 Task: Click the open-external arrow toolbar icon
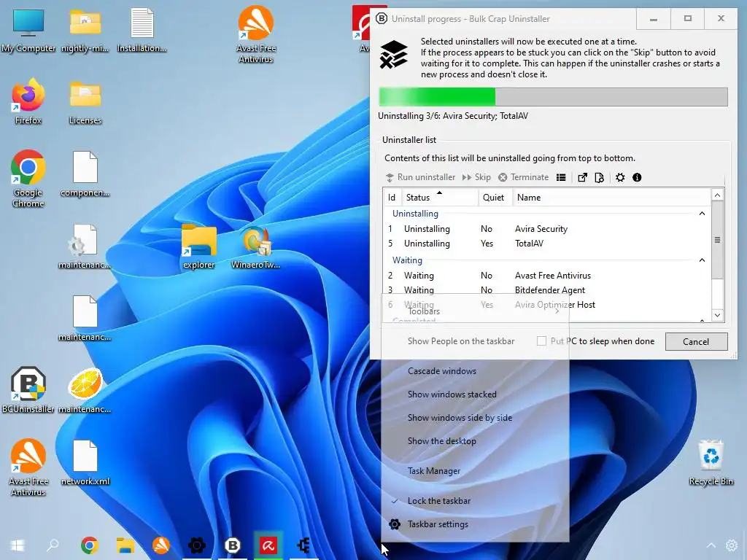point(582,178)
